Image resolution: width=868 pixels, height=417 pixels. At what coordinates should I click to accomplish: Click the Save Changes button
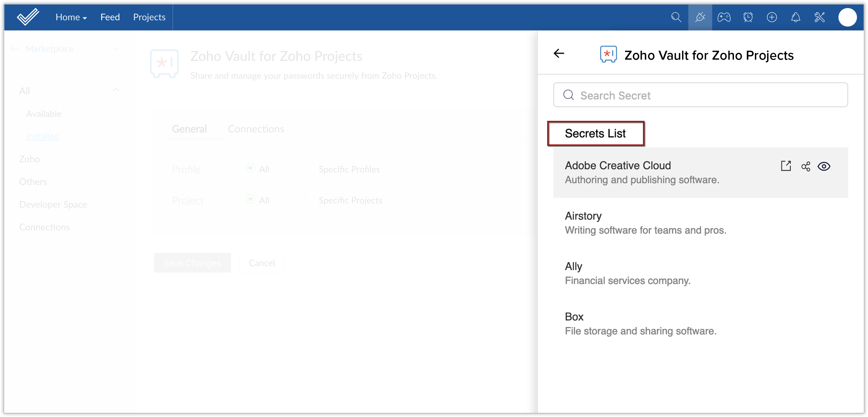[x=193, y=263]
